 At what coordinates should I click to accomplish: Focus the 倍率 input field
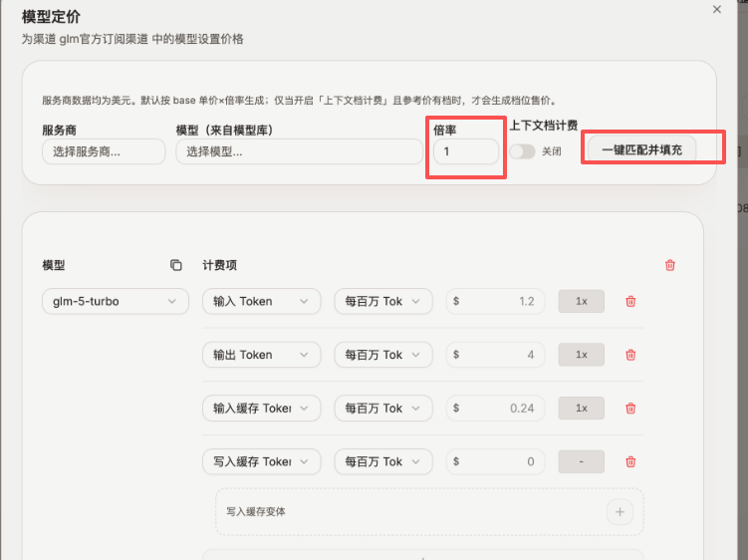466,151
